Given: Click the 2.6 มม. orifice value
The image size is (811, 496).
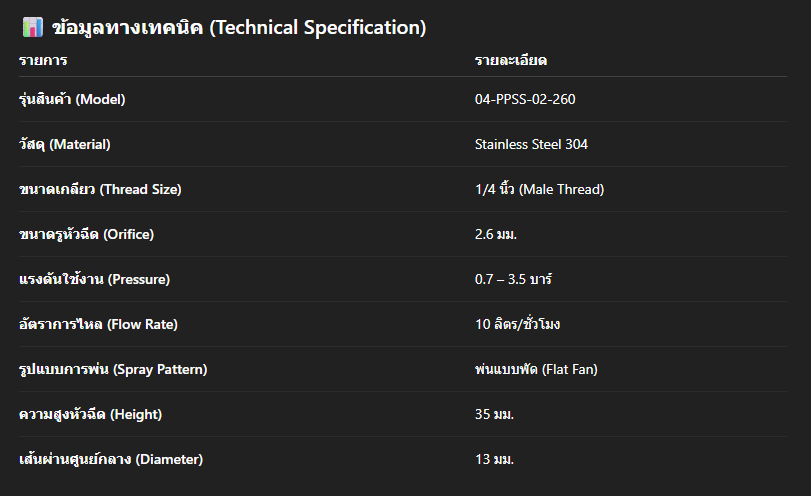Looking at the screenshot, I should [x=503, y=234].
